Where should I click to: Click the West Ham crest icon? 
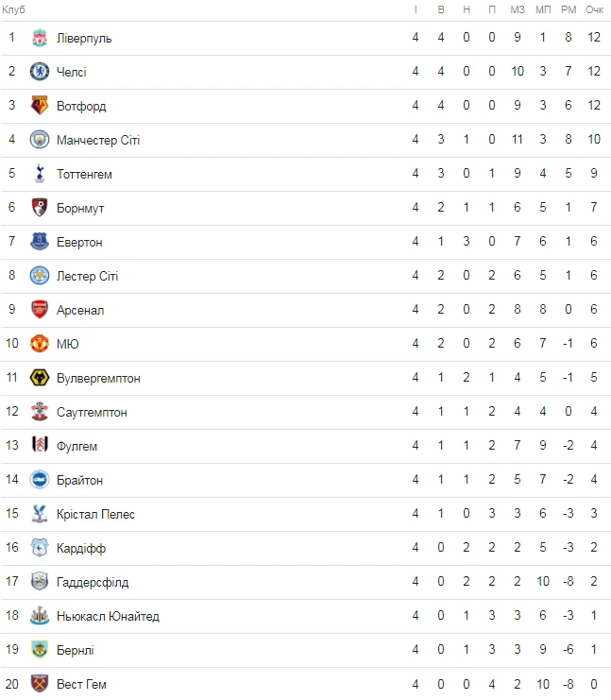(x=39, y=684)
